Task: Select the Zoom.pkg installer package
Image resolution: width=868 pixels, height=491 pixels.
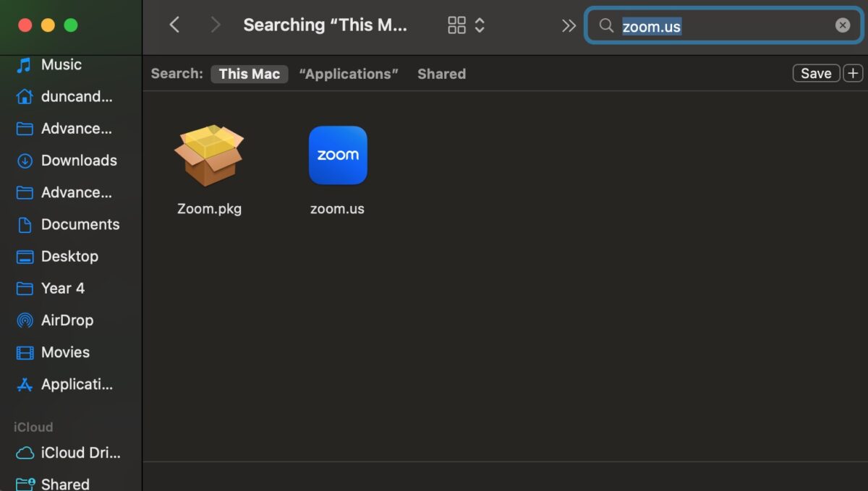Action: tap(209, 155)
